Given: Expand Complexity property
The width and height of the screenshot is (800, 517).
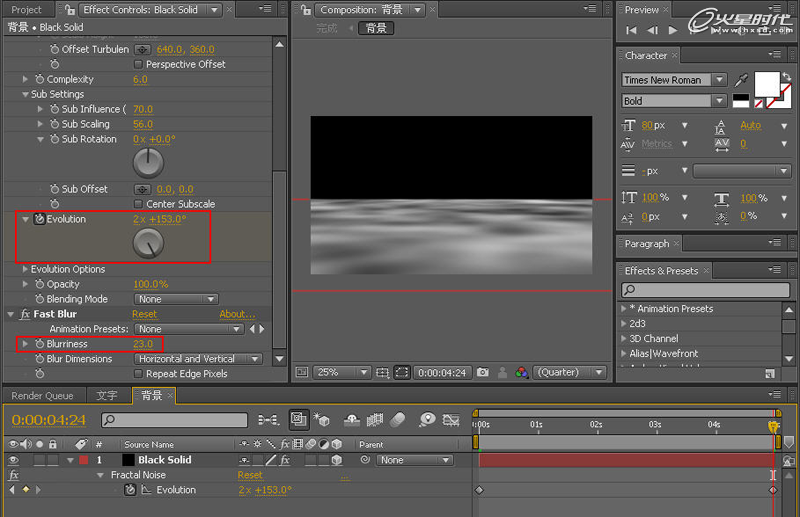Looking at the screenshot, I should tap(25, 79).
